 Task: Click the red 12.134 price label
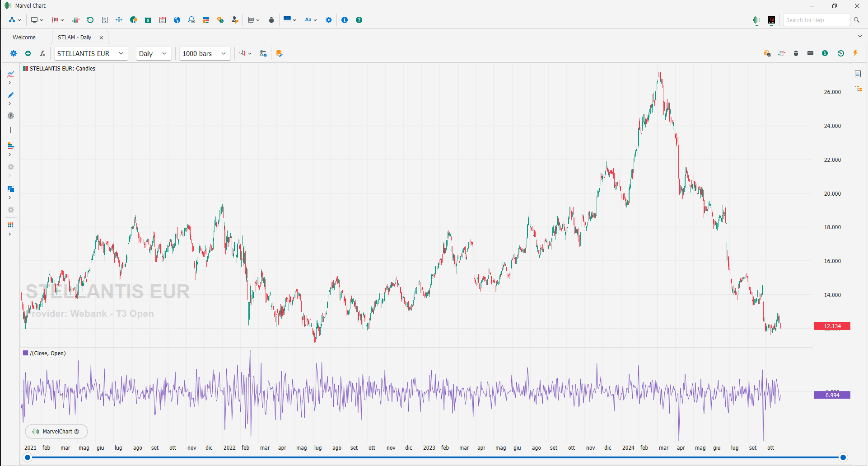pos(832,326)
